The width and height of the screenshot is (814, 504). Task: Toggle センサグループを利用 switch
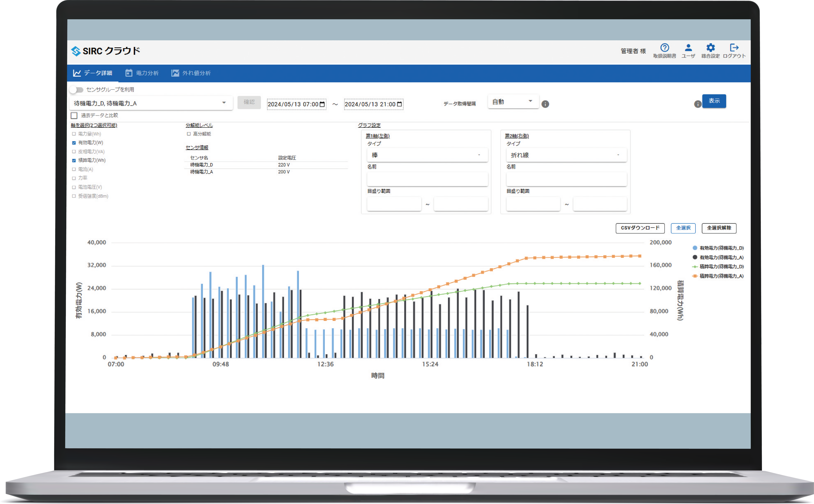click(x=76, y=90)
